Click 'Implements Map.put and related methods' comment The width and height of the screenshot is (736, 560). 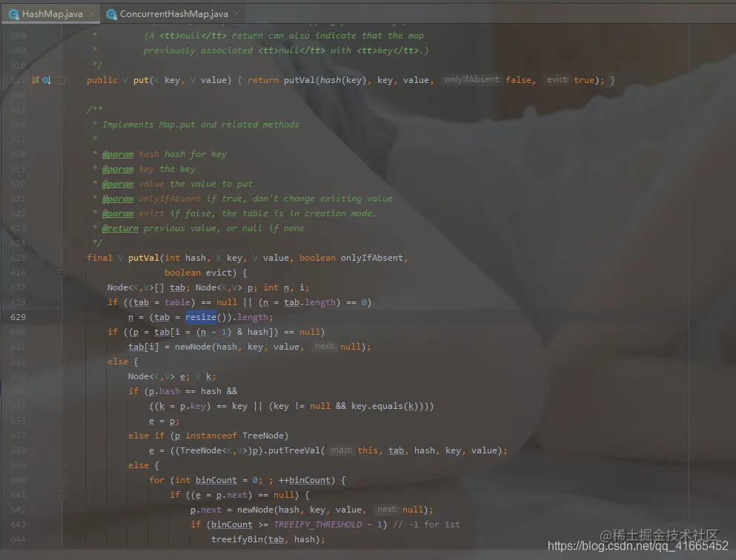tap(200, 124)
